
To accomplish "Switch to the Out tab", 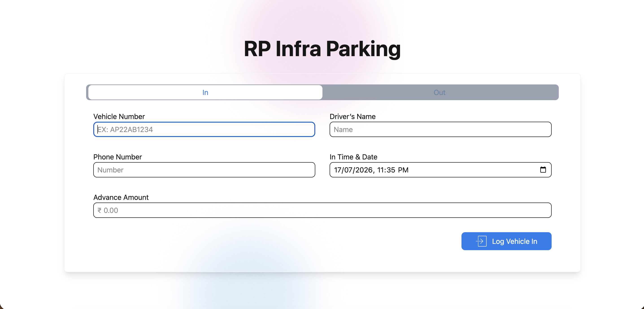I will (x=439, y=92).
